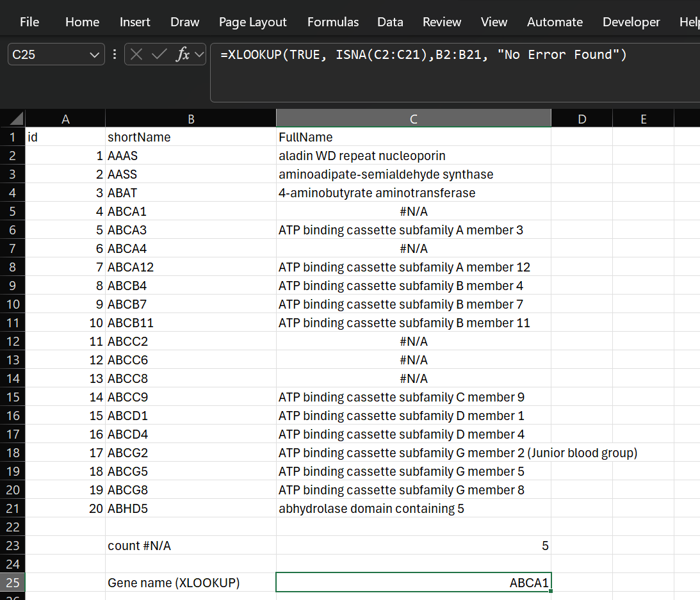Select the Home ribbon tab
Viewport: 700px width, 600px height.
pyautogui.click(x=82, y=21)
